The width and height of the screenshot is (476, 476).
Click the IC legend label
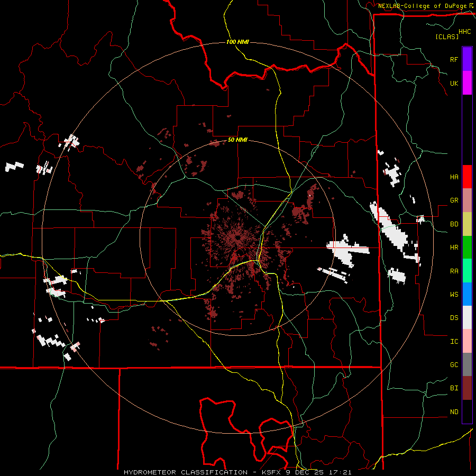(454, 342)
